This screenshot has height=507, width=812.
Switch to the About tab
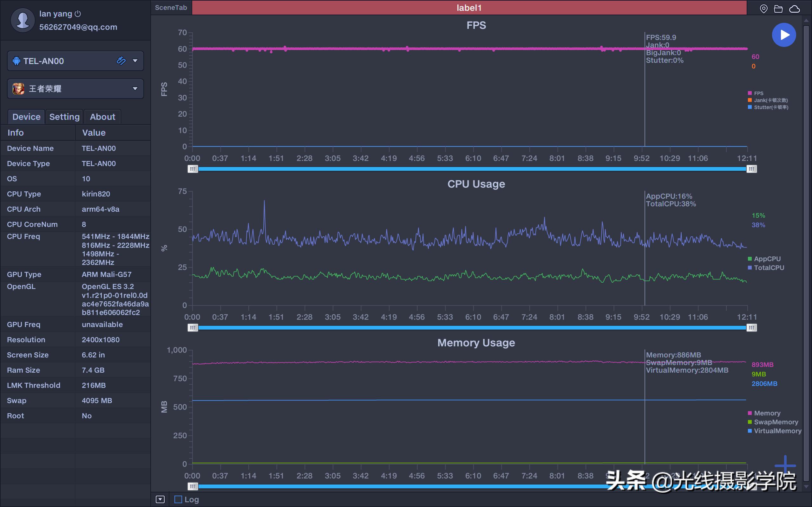click(x=102, y=117)
